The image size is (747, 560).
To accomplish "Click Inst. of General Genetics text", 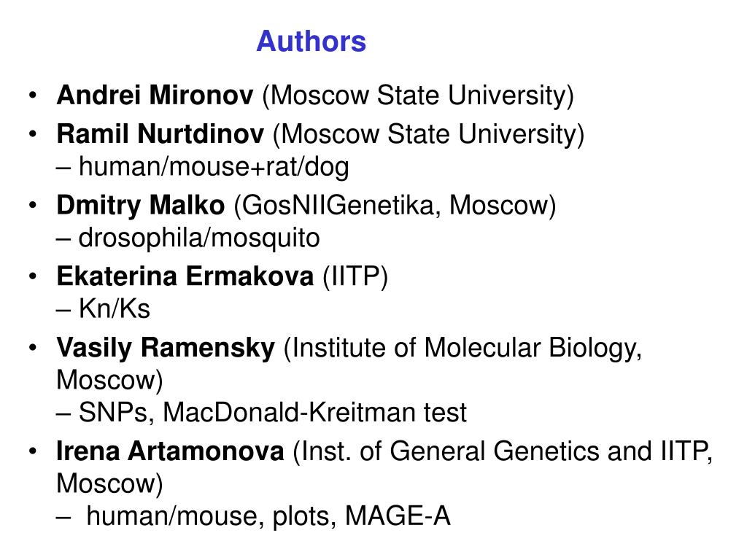I will tap(446, 451).
